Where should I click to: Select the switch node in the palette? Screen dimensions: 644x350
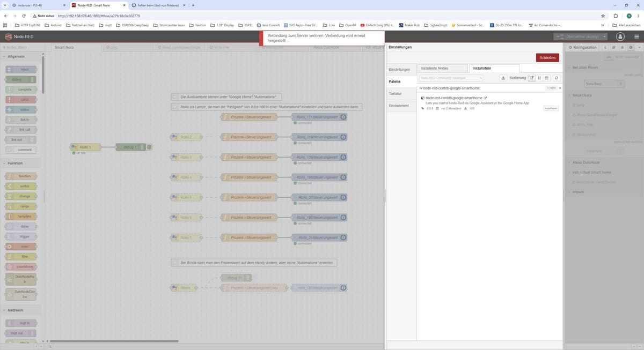(x=21, y=186)
